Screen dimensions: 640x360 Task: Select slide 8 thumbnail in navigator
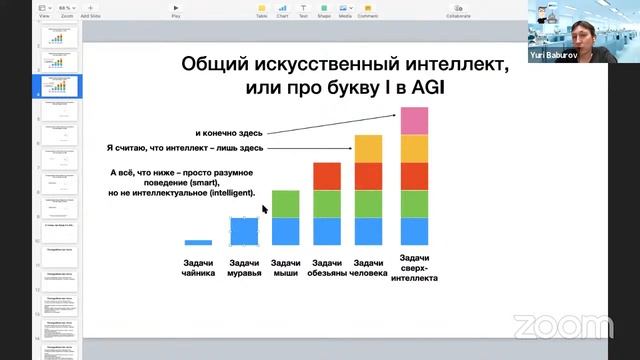[60, 184]
